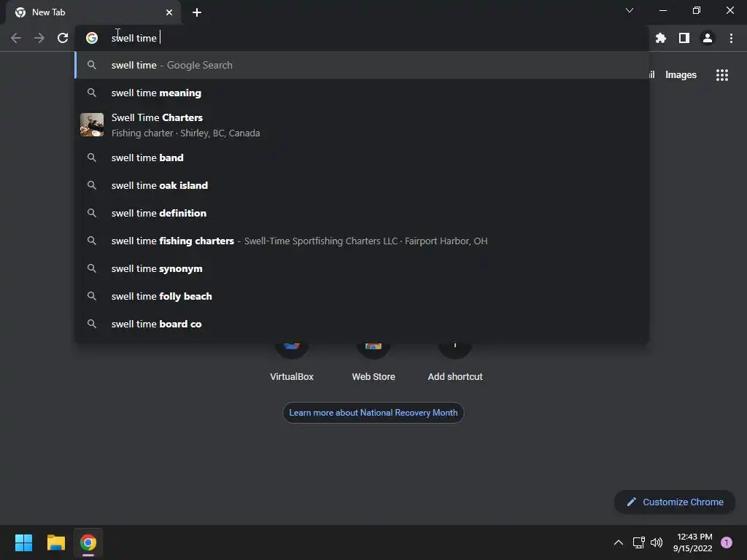Click Add shortcut tile
This screenshot has width=747, height=560.
pos(455,362)
